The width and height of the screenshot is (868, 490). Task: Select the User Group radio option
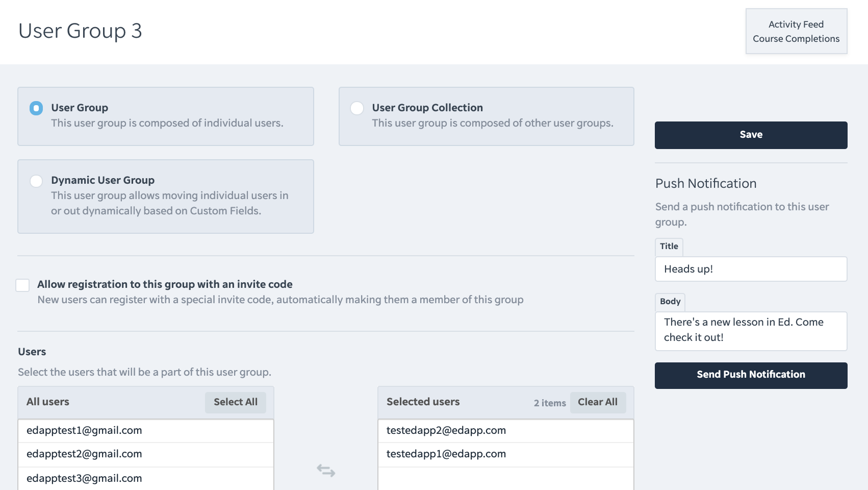pyautogui.click(x=36, y=108)
